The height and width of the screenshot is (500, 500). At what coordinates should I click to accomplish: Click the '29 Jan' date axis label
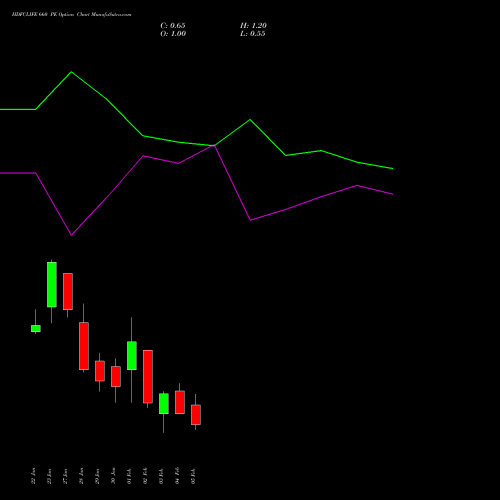click(97, 476)
